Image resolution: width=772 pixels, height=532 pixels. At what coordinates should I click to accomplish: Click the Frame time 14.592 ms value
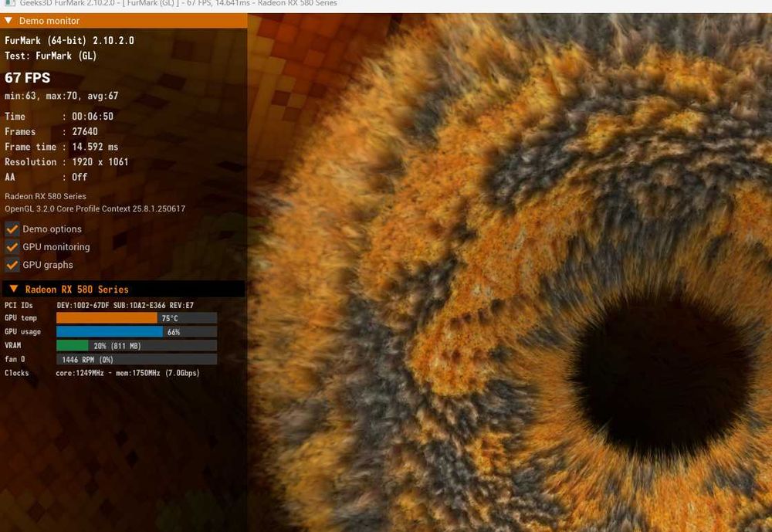(x=95, y=147)
